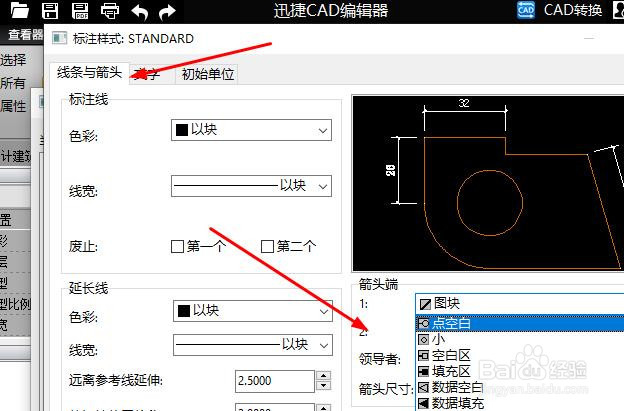Image resolution: width=624 pixels, height=411 pixels.
Task: Click 所有 item in left panel
Action: [12, 83]
